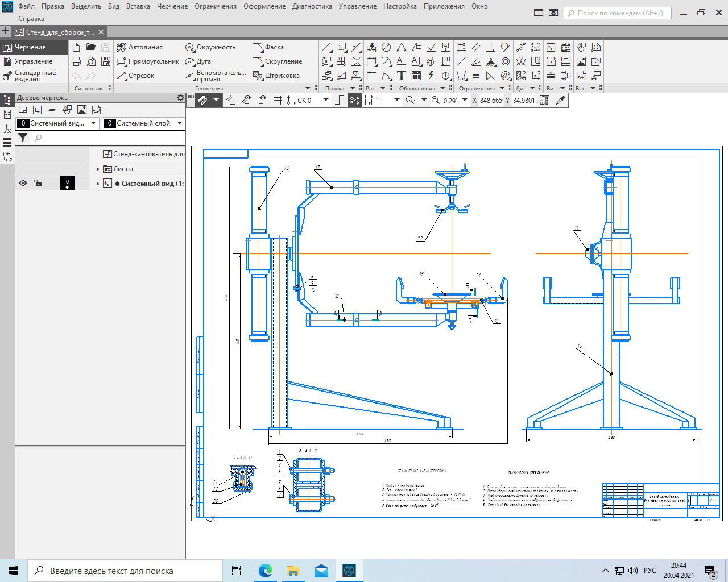Open the drawing tree settings gear

(x=180, y=98)
